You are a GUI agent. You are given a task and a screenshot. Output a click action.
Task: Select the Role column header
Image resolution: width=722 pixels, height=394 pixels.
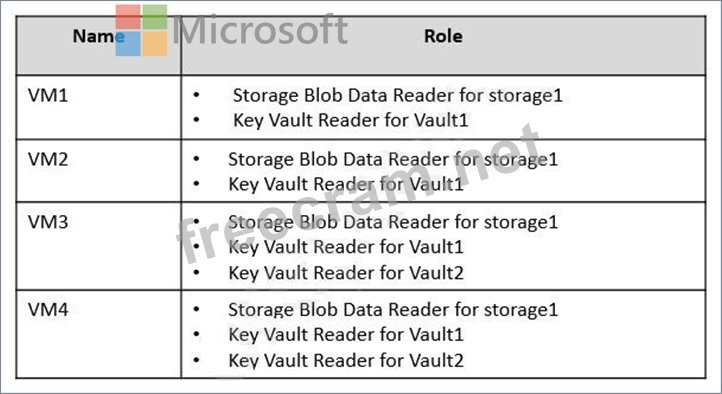point(443,36)
